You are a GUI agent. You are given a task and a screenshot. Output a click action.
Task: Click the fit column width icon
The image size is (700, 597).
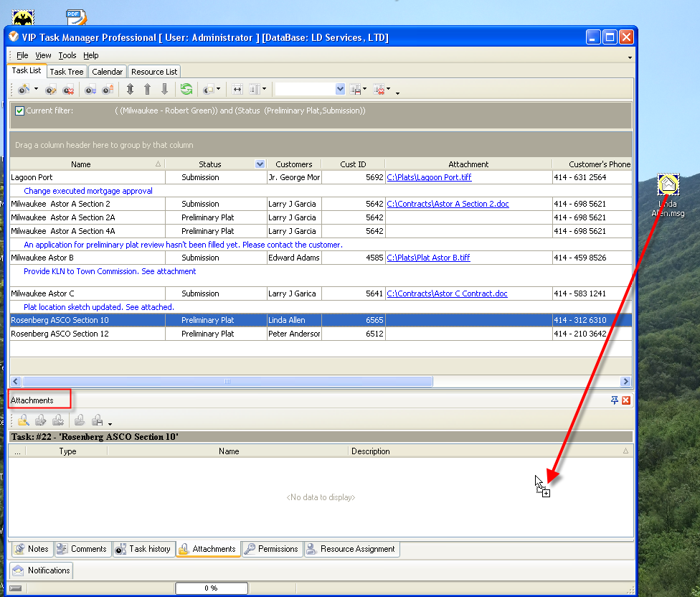click(237, 90)
